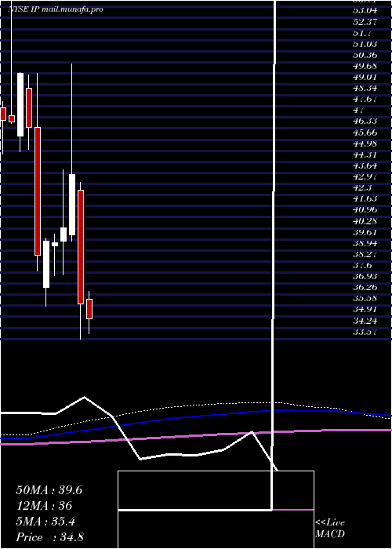Select the 34.24 price axis label
The height and width of the screenshot is (549, 392).
click(x=365, y=320)
